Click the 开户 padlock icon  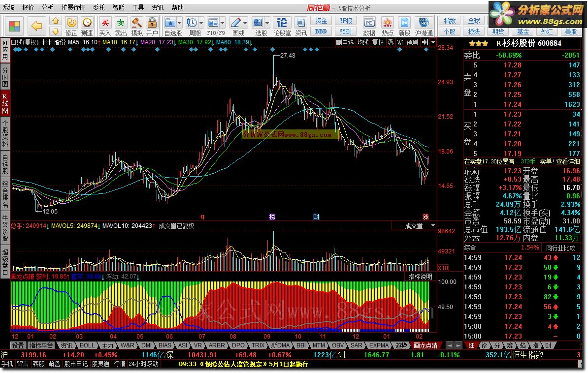[x=152, y=23]
